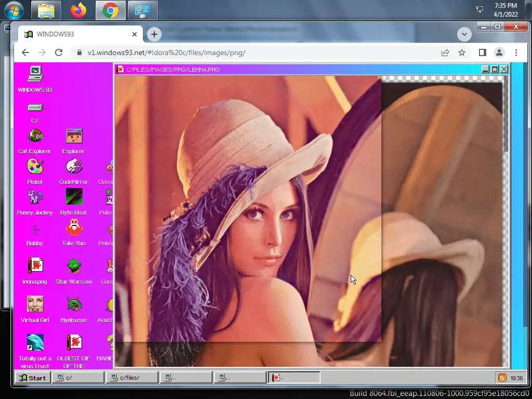This screenshot has height=399, width=532.
Task: Go forward with the browser arrow
Action: [x=42, y=52]
